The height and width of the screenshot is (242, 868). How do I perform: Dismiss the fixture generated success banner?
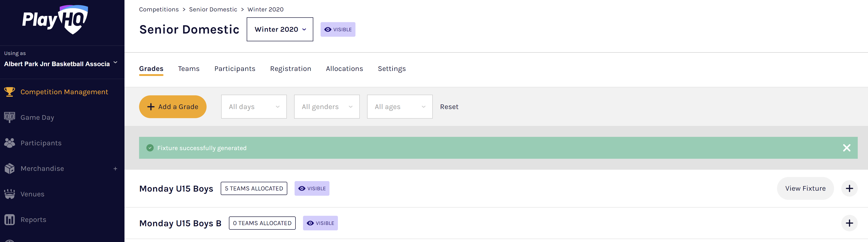click(x=846, y=148)
